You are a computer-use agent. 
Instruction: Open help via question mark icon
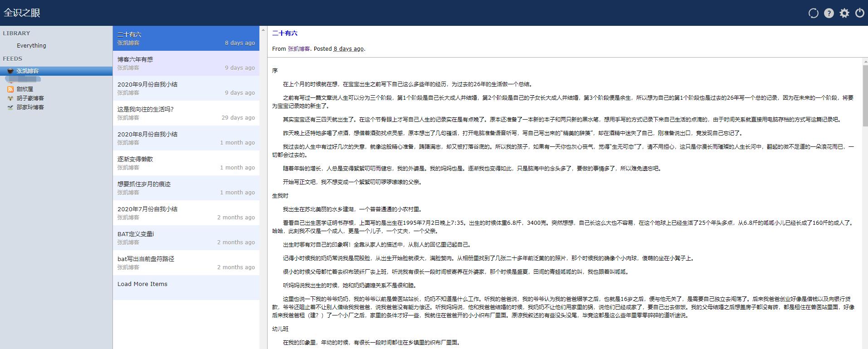pos(829,13)
